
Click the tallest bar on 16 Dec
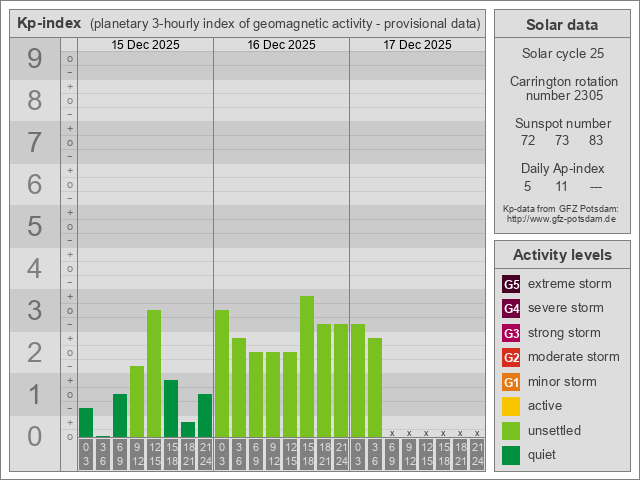click(x=307, y=366)
